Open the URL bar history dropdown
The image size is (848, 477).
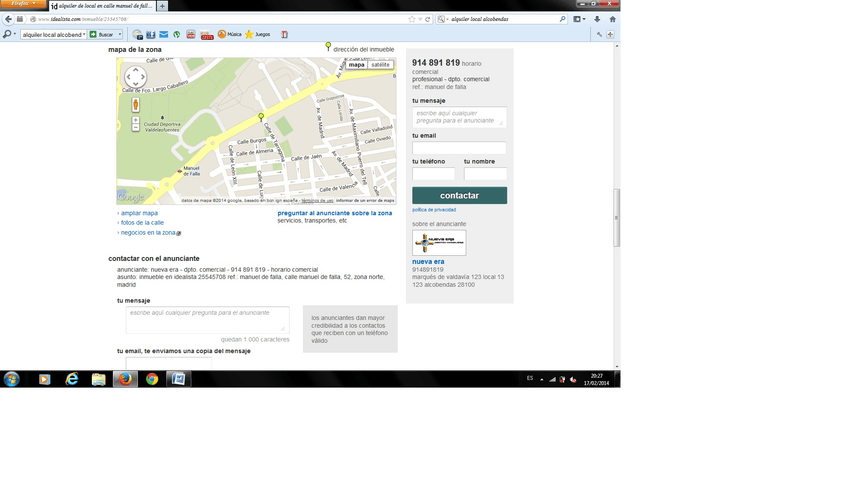(x=420, y=19)
